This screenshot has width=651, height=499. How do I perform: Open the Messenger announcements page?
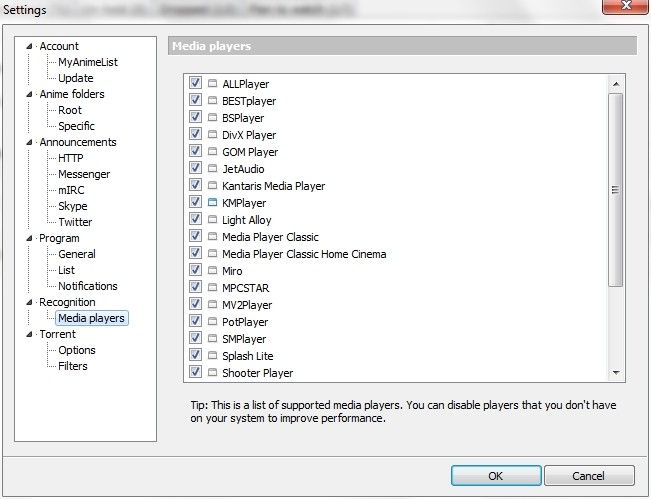tap(84, 174)
